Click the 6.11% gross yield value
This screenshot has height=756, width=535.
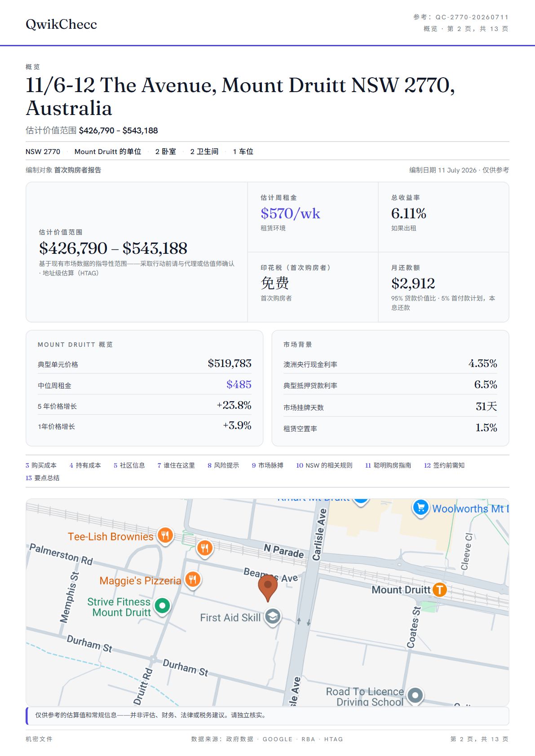click(408, 213)
